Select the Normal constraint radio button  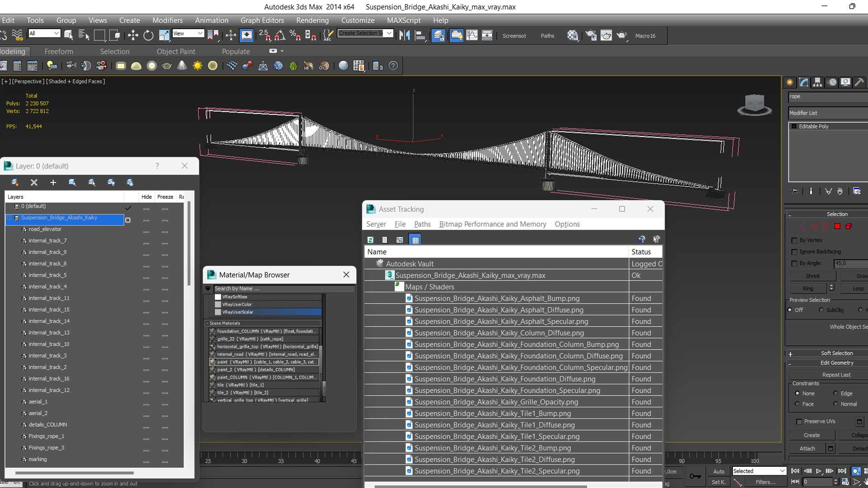coord(835,404)
